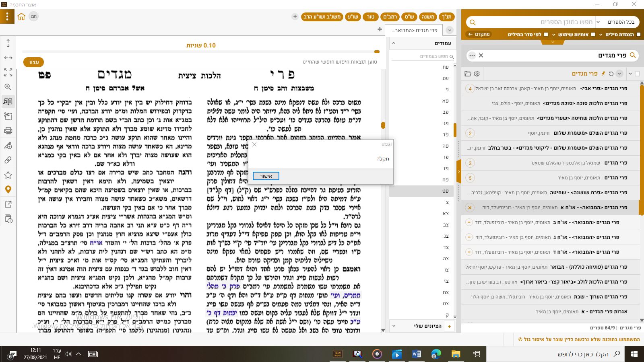This screenshot has height=362, width=644.
Task: Click the search magnifier in content search box
Action: pyautogui.click(x=473, y=22)
